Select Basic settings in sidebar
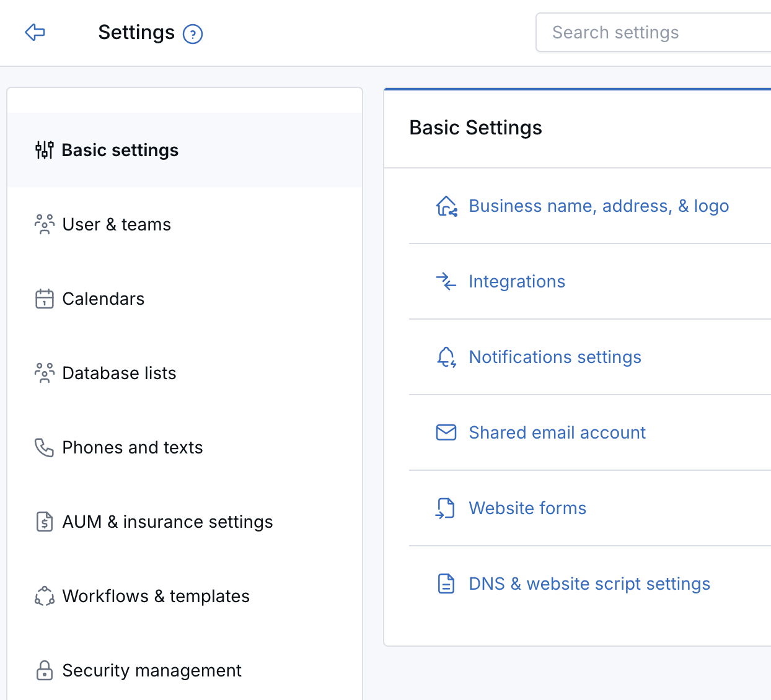The width and height of the screenshot is (771, 700). [x=185, y=150]
